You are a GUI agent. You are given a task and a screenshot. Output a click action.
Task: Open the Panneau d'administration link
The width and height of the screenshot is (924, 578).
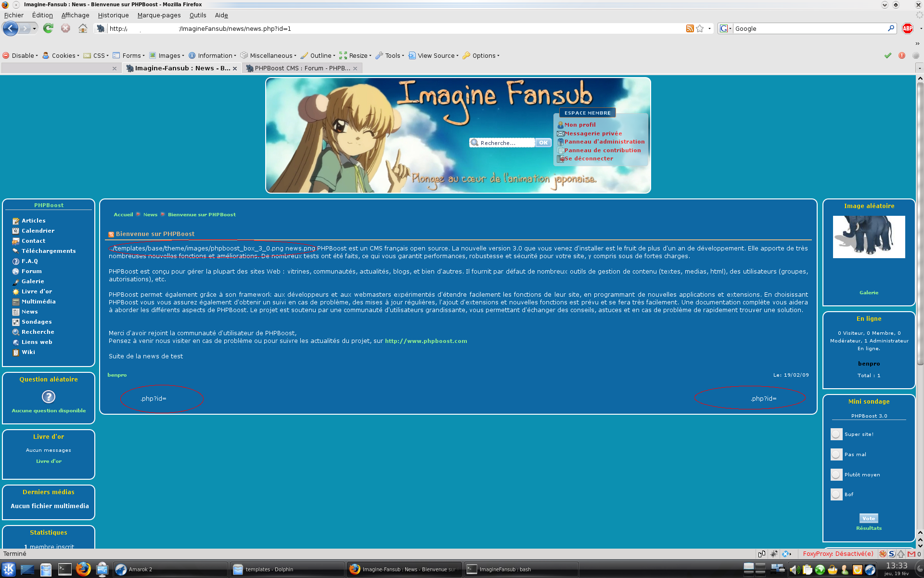coord(604,142)
